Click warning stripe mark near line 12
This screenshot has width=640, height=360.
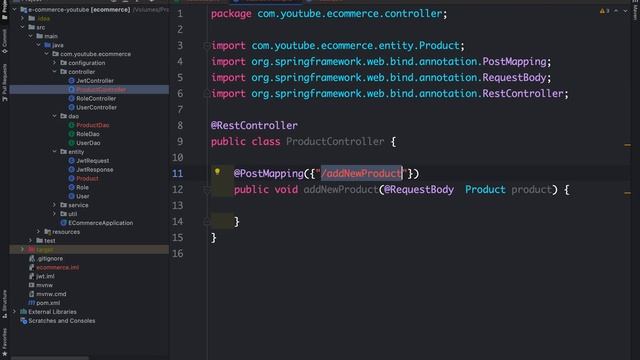click(627, 193)
